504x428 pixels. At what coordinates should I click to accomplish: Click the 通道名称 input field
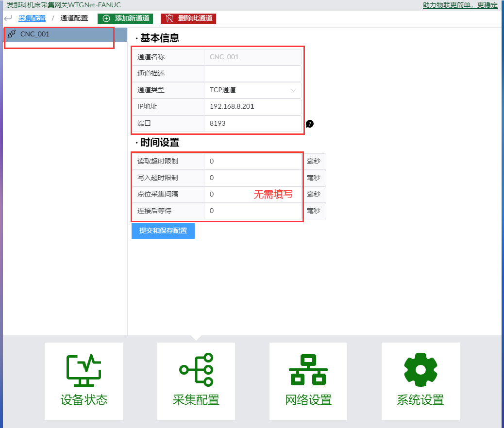pyautogui.click(x=252, y=57)
